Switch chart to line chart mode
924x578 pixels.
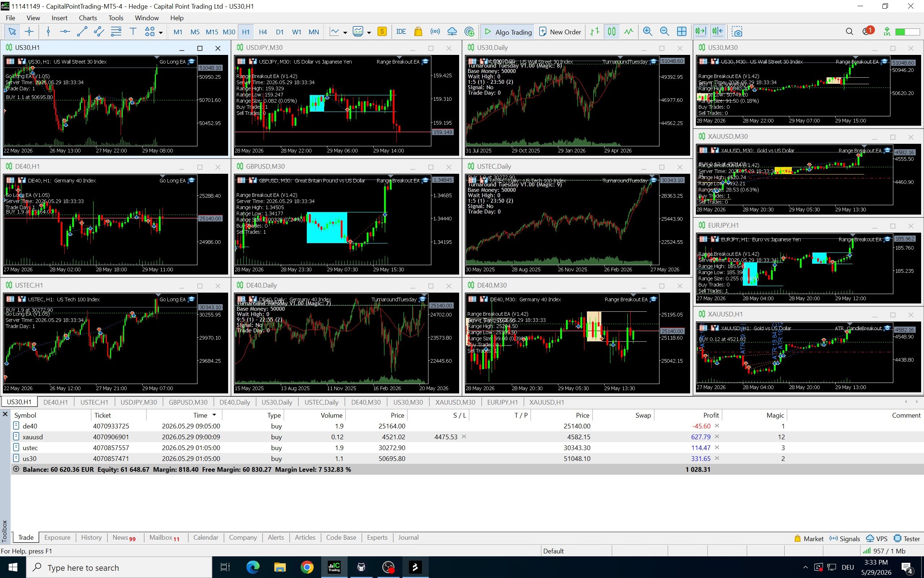pyautogui.click(x=628, y=32)
